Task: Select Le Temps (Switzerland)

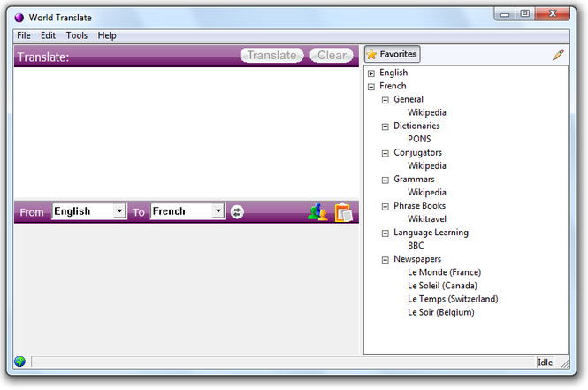Action: click(x=453, y=299)
